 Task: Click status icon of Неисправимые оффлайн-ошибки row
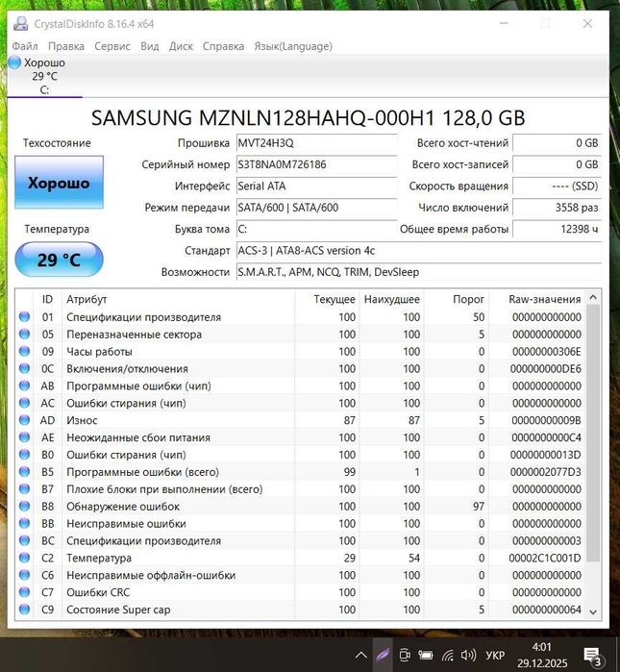click(x=24, y=575)
